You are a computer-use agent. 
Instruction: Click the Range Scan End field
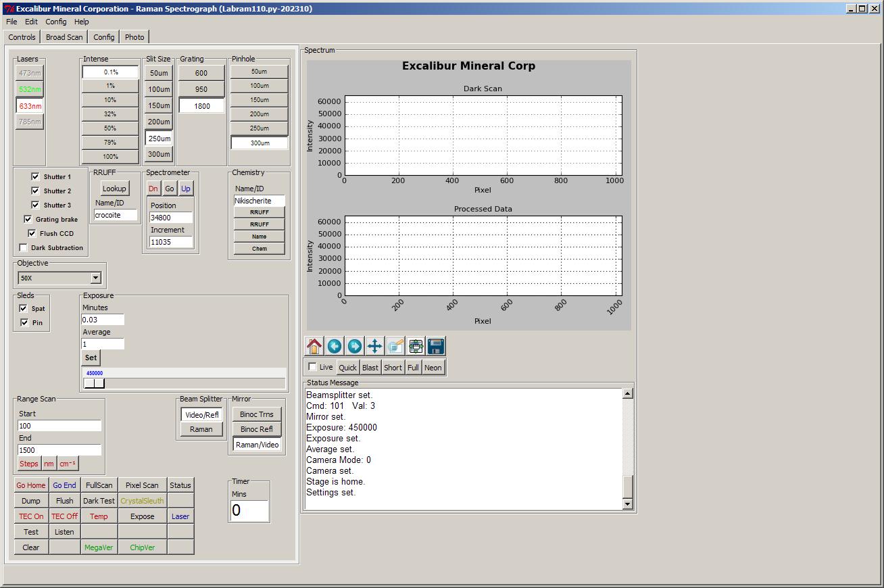point(59,450)
